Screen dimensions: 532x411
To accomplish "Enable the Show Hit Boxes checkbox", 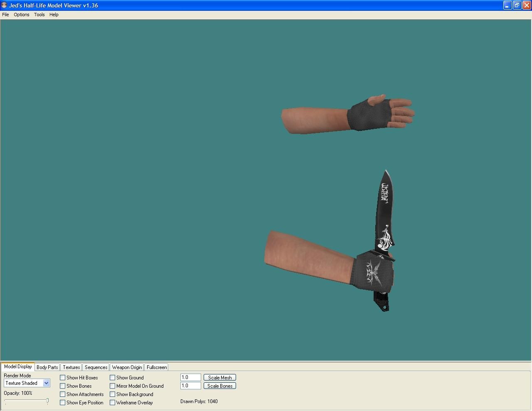I will coord(62,377).
